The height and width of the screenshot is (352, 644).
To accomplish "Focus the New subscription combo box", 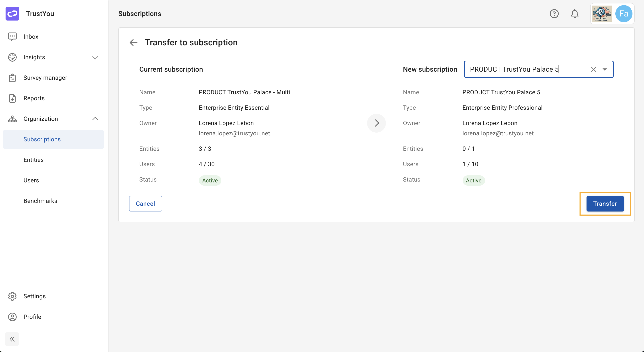I will pyautogui.click(x=538, y=69).
